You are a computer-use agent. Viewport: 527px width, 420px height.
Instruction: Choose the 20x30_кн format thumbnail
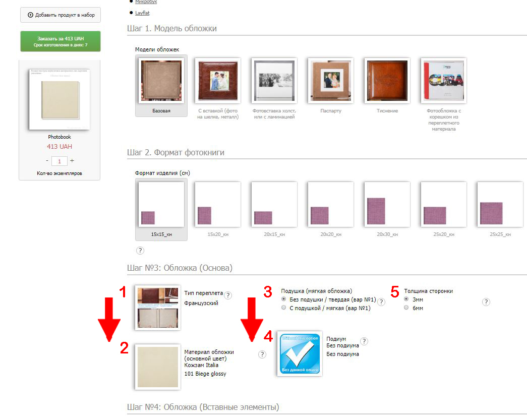click(387, 210)
